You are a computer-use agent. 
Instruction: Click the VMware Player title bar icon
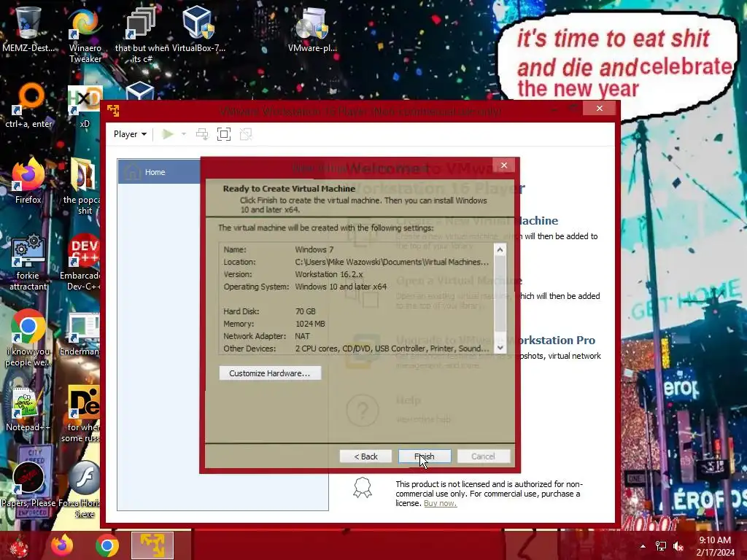pyautogui.click(x=113, y=111)
